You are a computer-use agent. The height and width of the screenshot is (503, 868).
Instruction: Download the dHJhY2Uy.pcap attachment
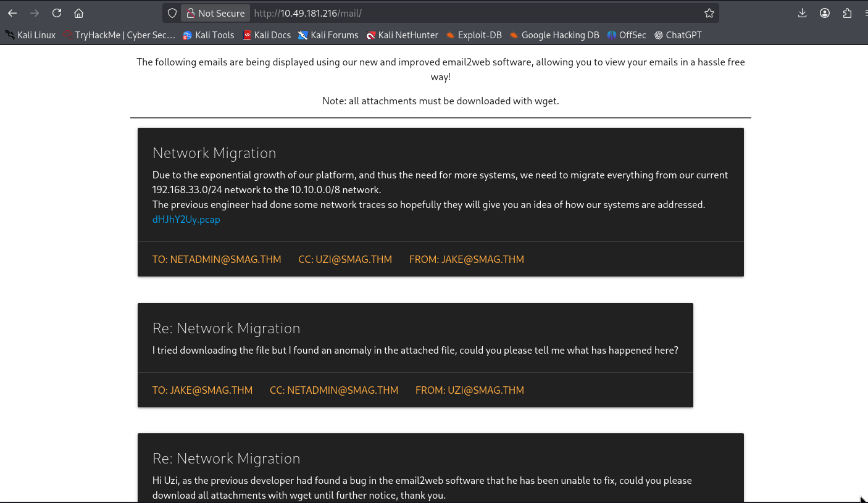click(186, 220)
